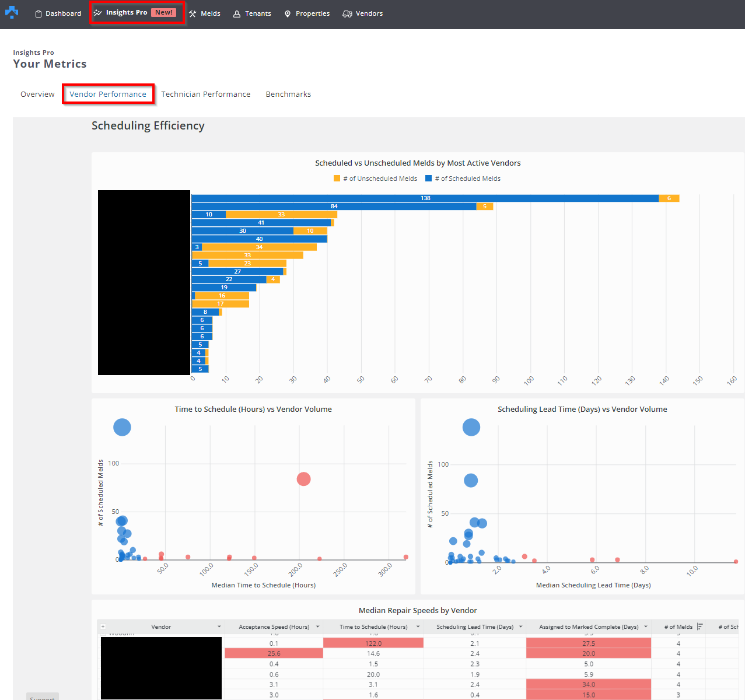Viewport: 745px width, 700px height.
Task: Toggle the # of Unscheduled Melds legend item
Action: 376,178
